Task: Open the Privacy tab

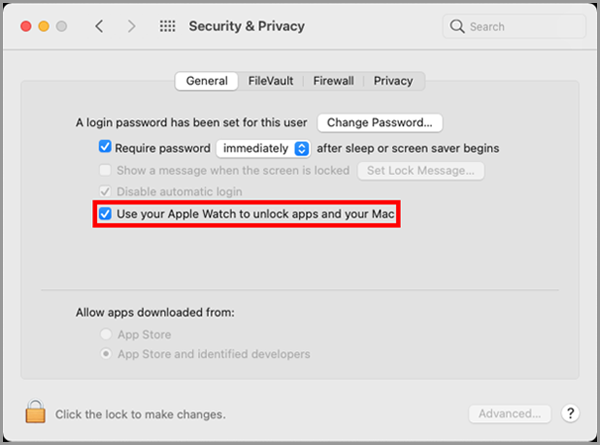Action: (x=394, y=81)
